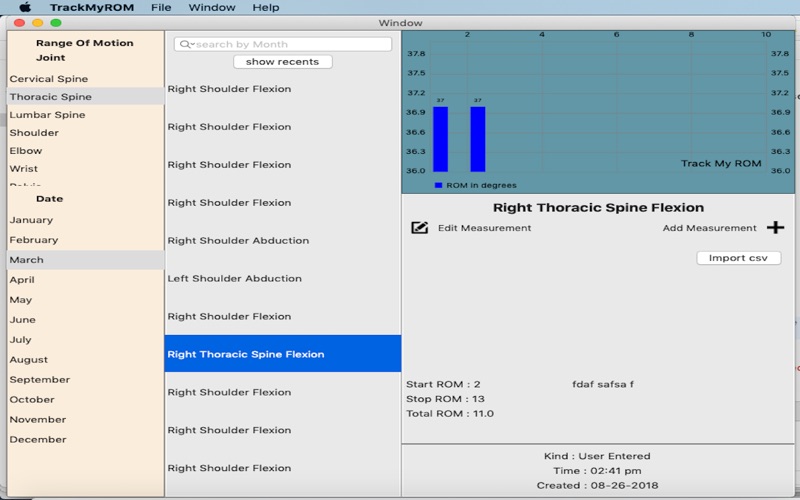Select Right Shoulder Abduction entry

[283, 240]
